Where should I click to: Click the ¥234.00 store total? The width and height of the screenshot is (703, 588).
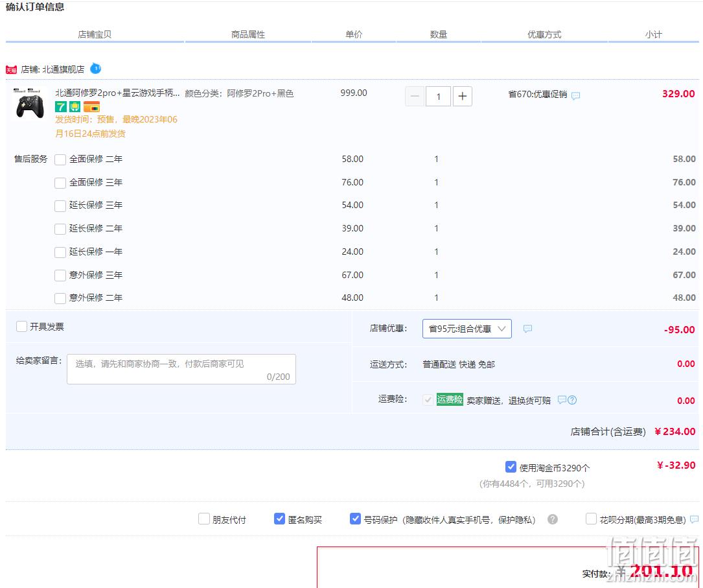click(x=675, y=432)
